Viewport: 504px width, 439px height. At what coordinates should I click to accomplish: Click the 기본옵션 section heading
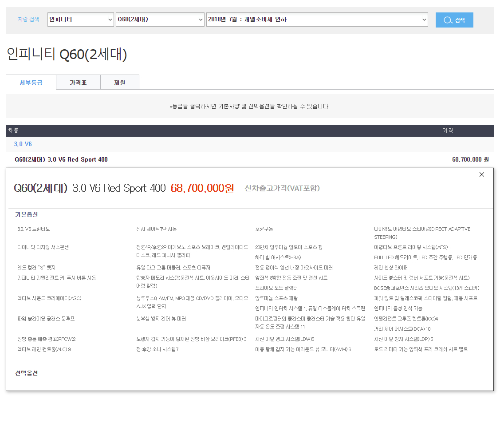click(27, 215)
